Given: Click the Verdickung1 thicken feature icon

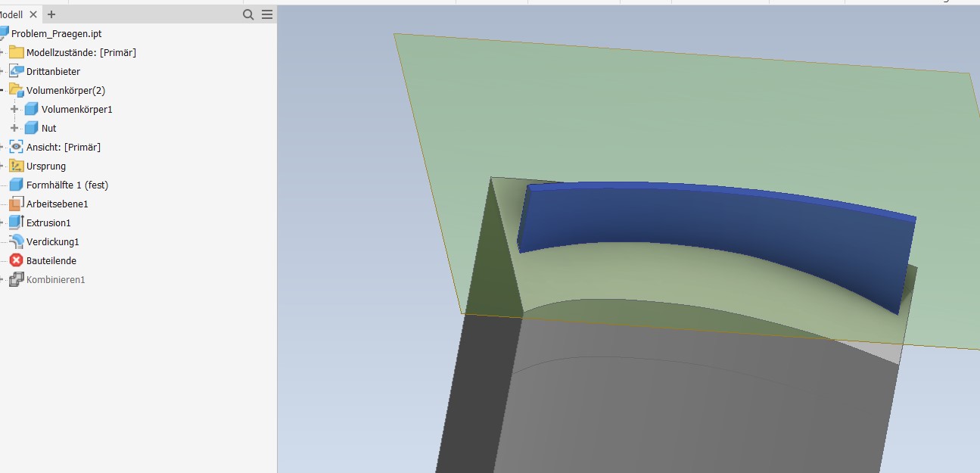Looking at the screenshot, I should coord(17,241).
